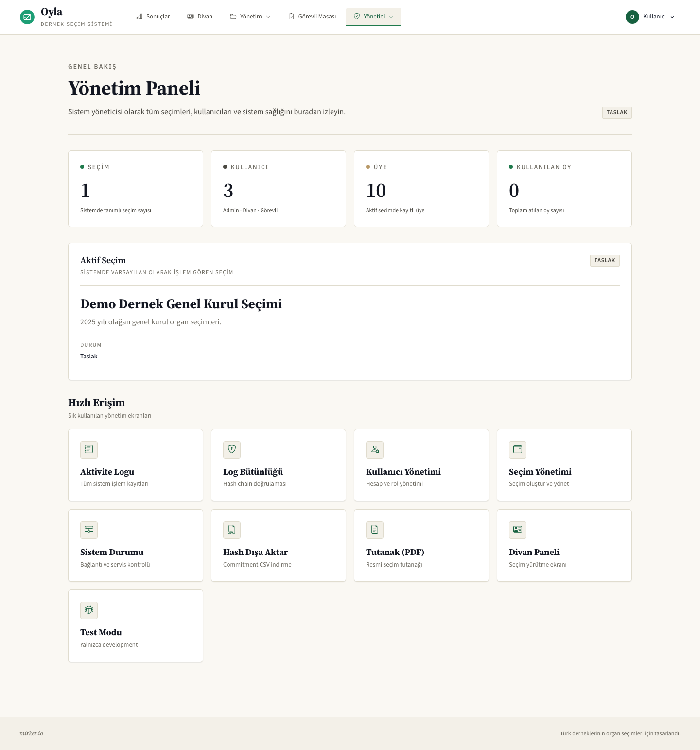The height and width of the screenshot is (750, 700).
Task: Click the Kullanılan Oy stat value 0
Action: (514, 190)
